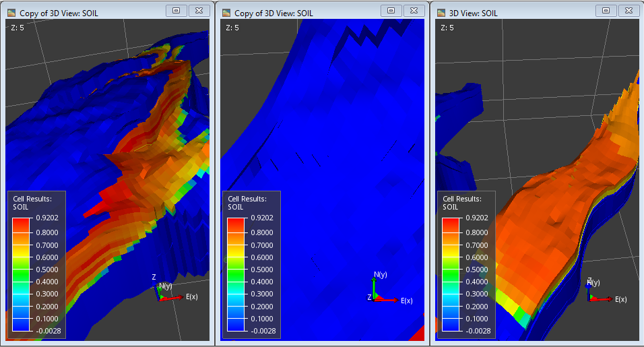The height and width of the screenshot is (347, 644).
Task: Click the Z: 5 label in right view
Action: coord(447,28)
